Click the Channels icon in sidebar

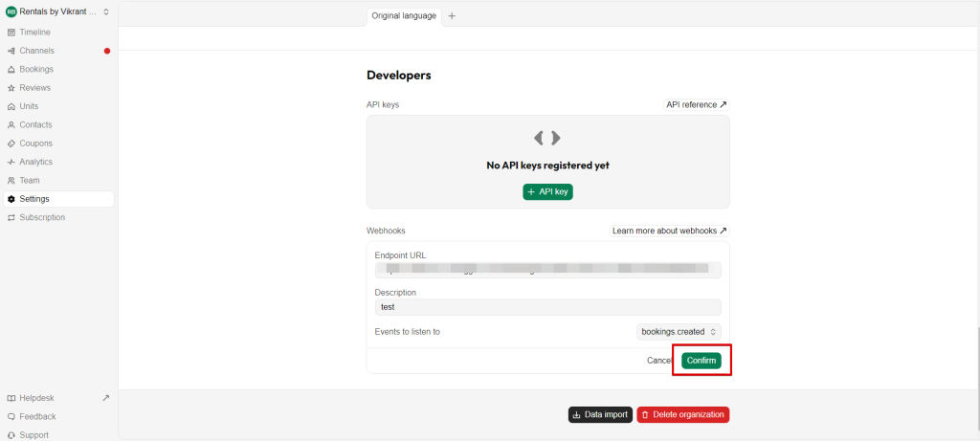pos(11,51)
